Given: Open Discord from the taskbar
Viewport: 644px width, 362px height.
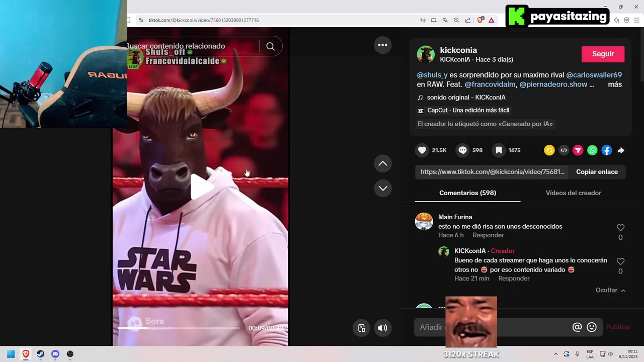Looking at the screenshot, I should click(x=55, y=354).
